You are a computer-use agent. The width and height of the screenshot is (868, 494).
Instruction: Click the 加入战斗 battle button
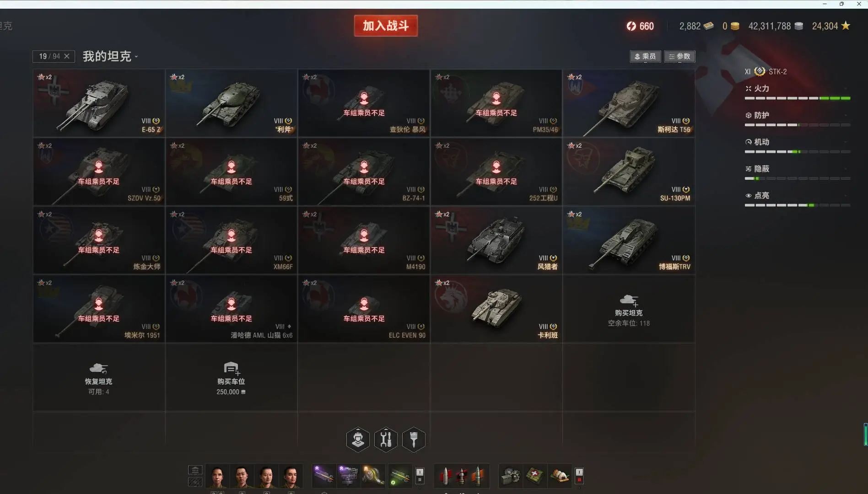386,26
